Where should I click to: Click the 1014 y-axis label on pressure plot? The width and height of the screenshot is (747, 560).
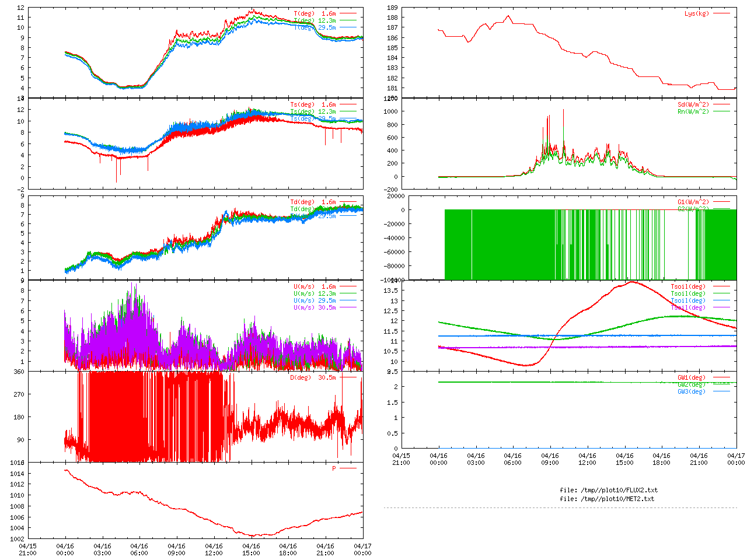click(17, 474)
